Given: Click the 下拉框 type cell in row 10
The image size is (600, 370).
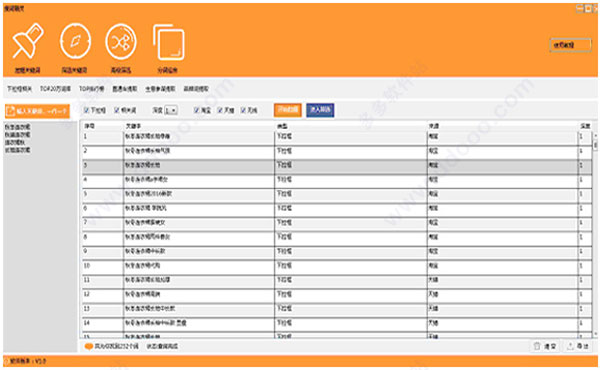Looking at the screenshot, I should 351,266.
